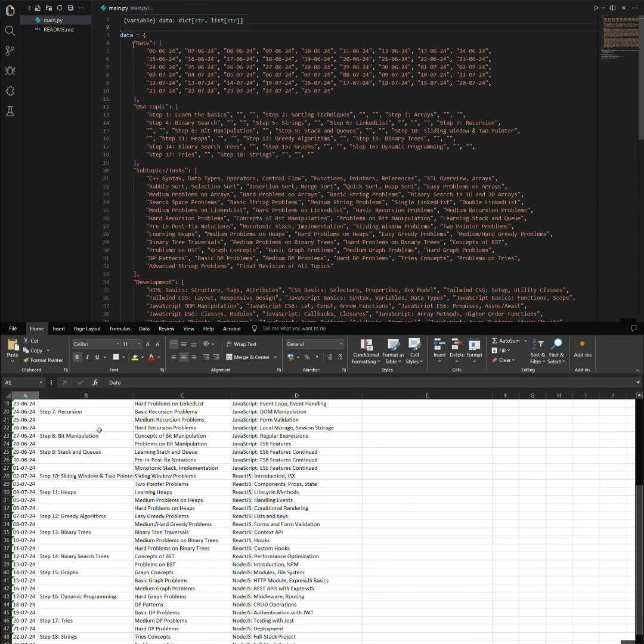Open the Find & Select dropdown
The height and width of the screenshot is (644, 644).
click(x=556, y=352)
